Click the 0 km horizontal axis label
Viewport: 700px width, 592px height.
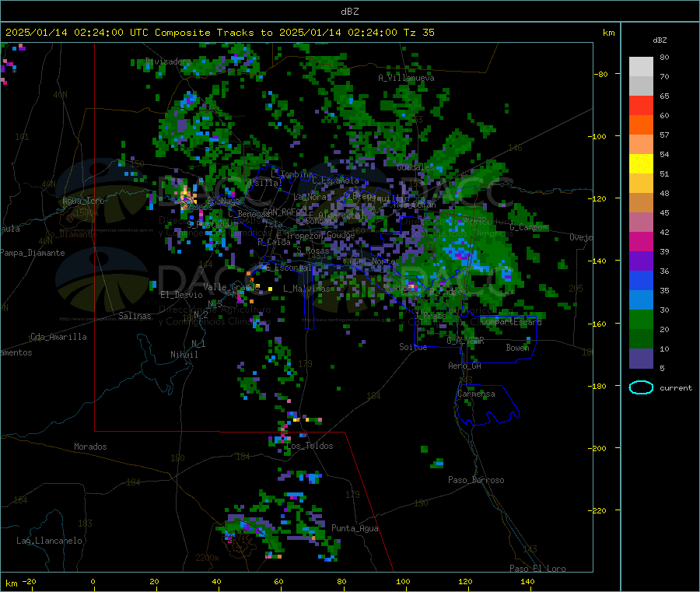(x=93, y=582)
